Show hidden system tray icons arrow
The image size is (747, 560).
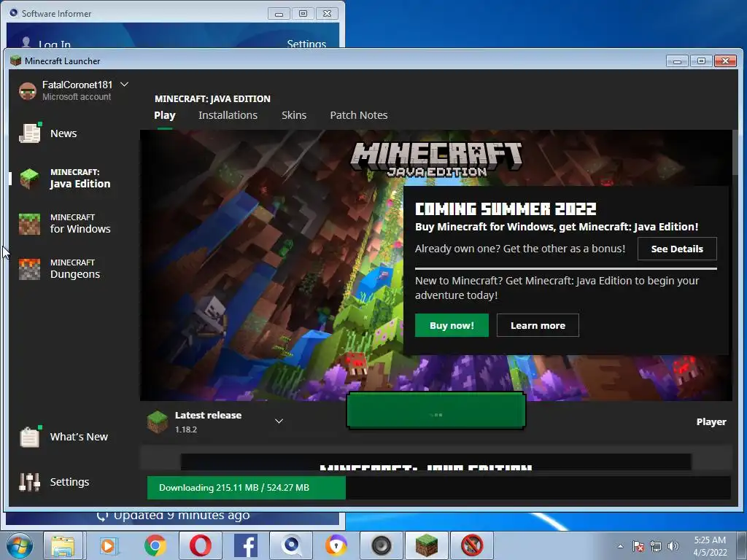point(620,546)
